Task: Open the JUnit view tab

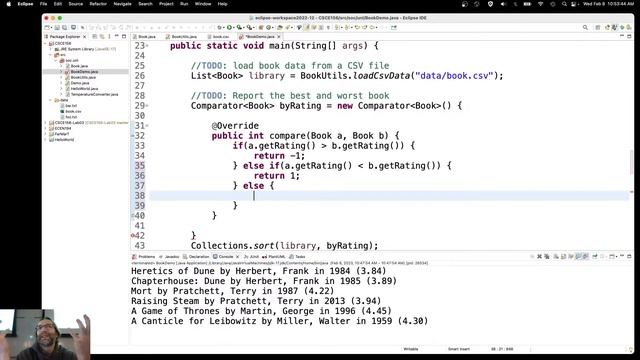Action: (251, 257)
